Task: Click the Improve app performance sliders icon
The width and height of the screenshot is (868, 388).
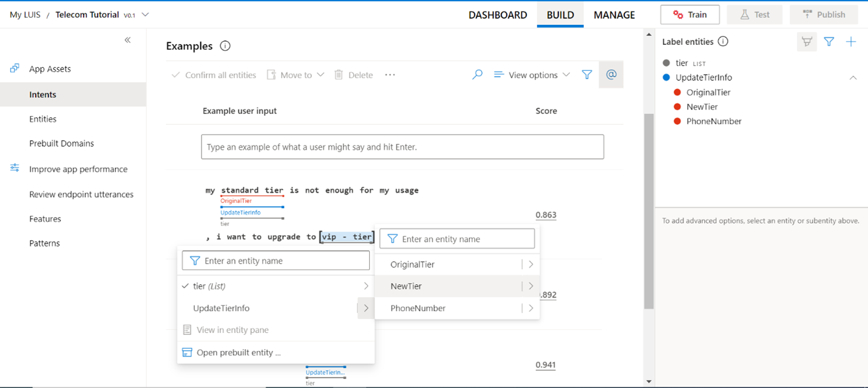Action: click(x=15, y=168)
